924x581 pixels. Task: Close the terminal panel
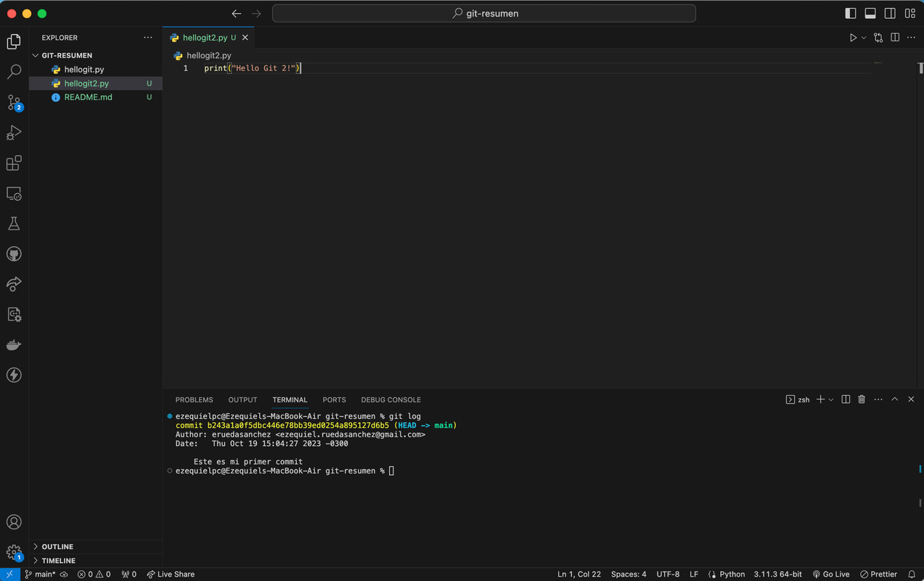click(x=912, y=399)
